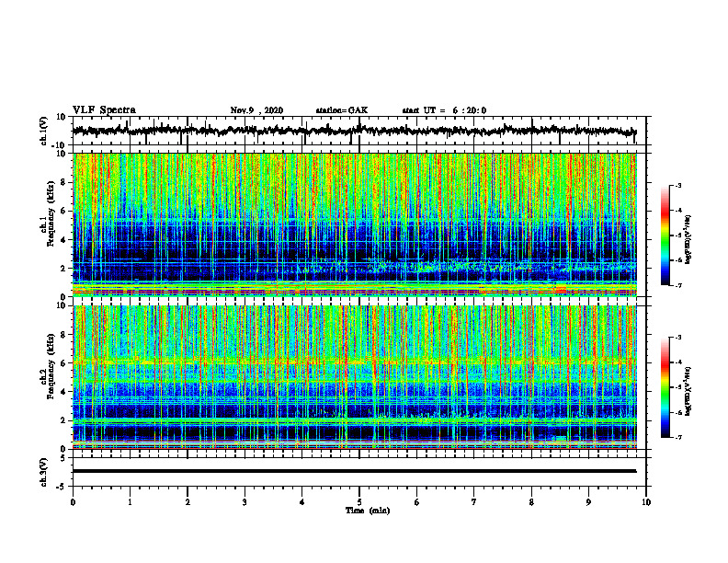The image size is (728, 563).
Task: Click the "ch.3(V)" axis label
Action: tap(44, 472)
